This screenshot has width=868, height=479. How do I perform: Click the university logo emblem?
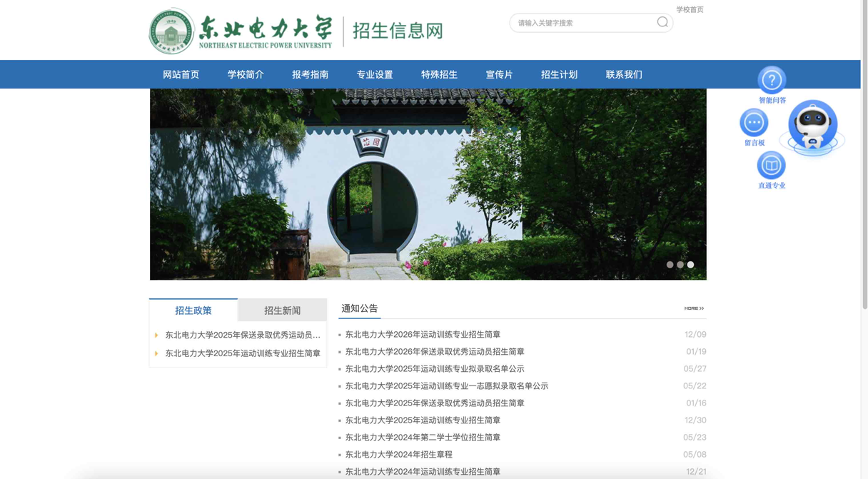171,31
